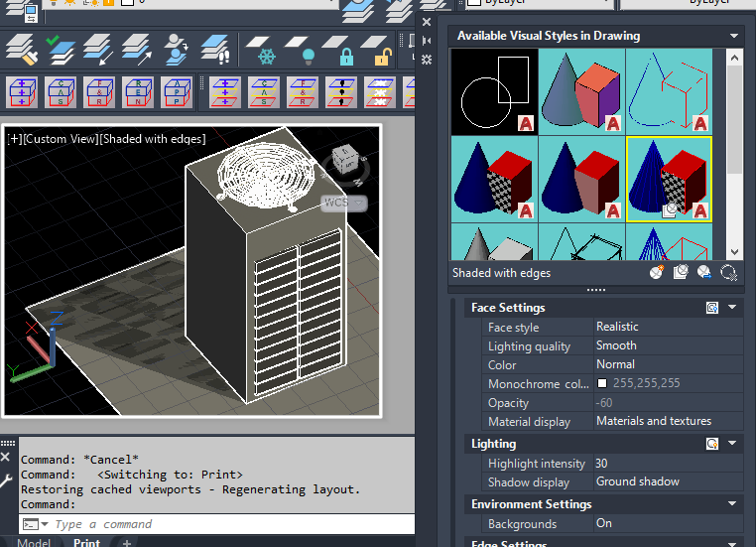The image size is (756, 547).
Task: Click the Monochrome color white swatch
Action: [602, 383]
